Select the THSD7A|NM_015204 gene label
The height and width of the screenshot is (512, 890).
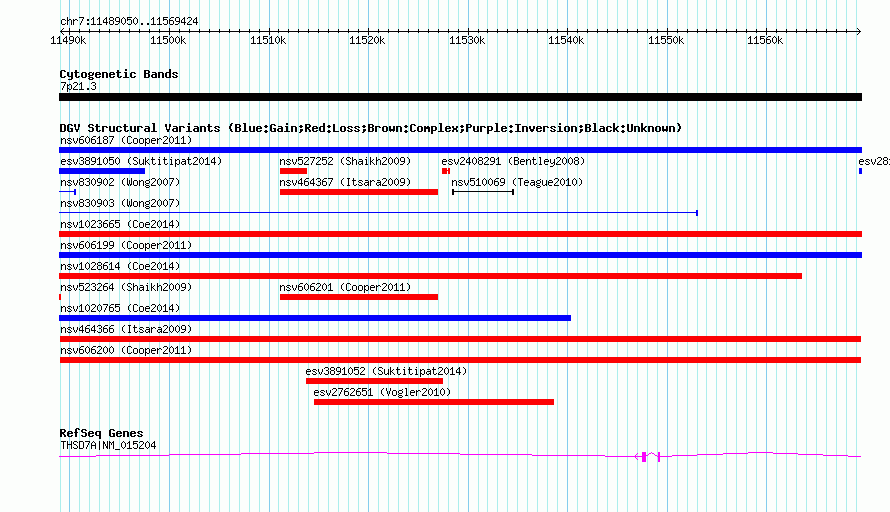click(x=108, y=446)
